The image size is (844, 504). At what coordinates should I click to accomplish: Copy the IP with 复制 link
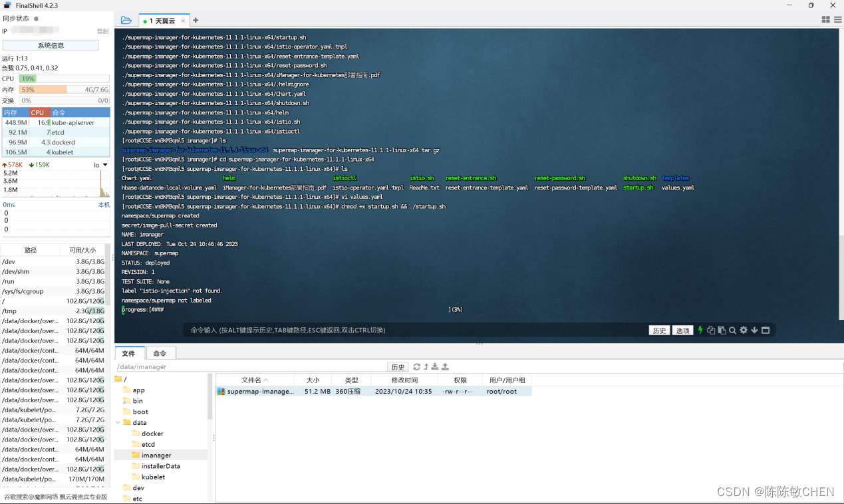coord(102,31)
